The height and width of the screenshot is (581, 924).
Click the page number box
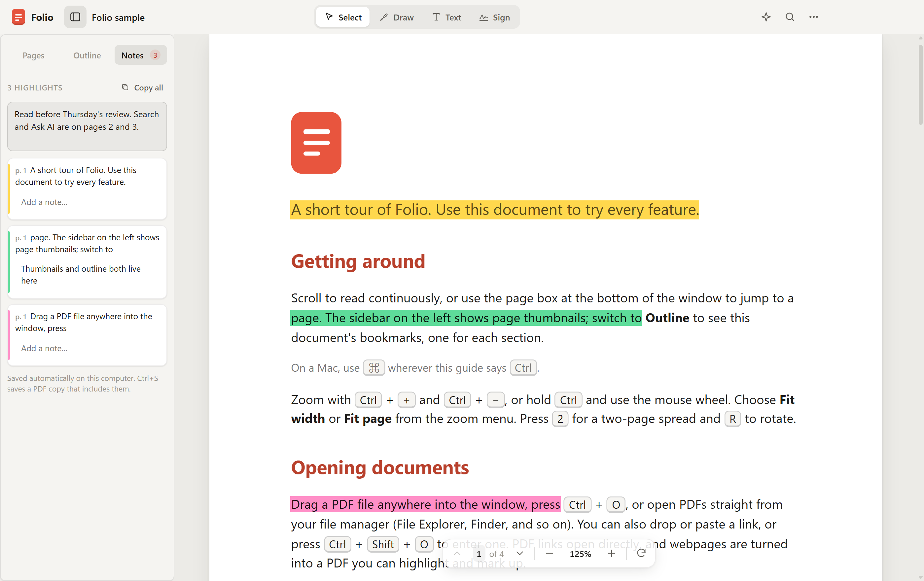(x=479, y=554)
